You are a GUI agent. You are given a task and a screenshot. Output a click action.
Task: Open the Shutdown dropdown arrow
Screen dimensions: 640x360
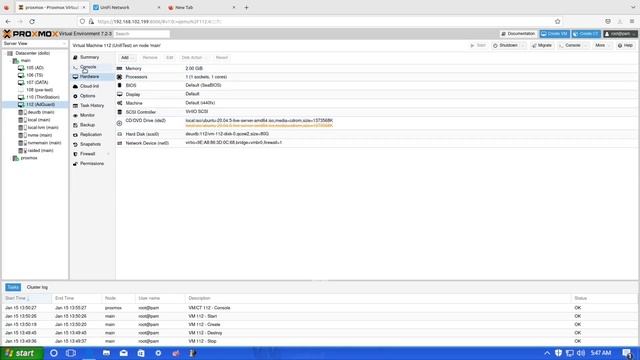pyautogui.click(x=523, y=45)
